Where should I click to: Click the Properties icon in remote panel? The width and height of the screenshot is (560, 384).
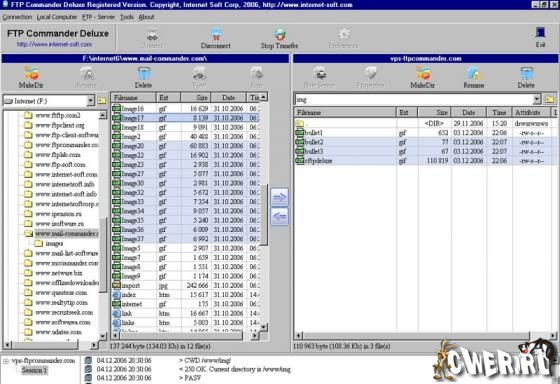(x=370, y=74)
